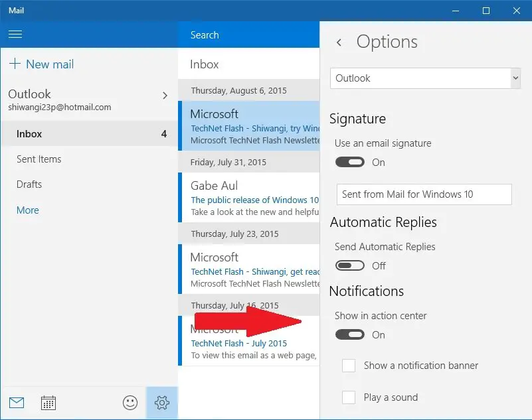The width and height of the screenshot is (532, 420).
Task: Edit the signature text field
Action: (x=424, y=194)
